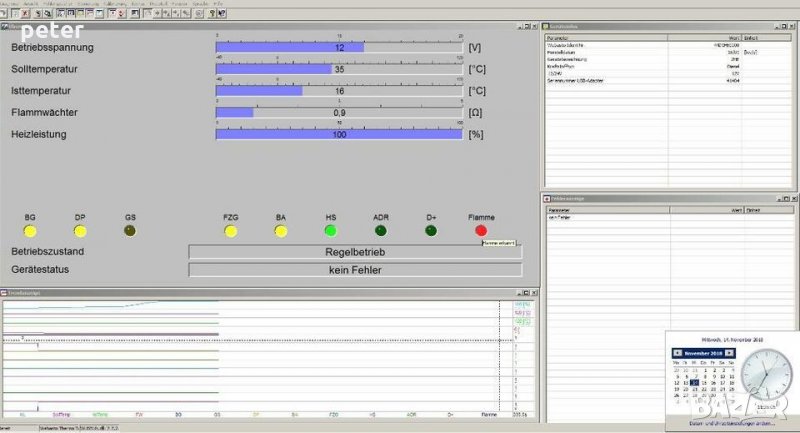Image resolution: width=800 pixels, height=433 pixels.
Task: Click the Heizleistung bar at 100
Action: [339, 134]
